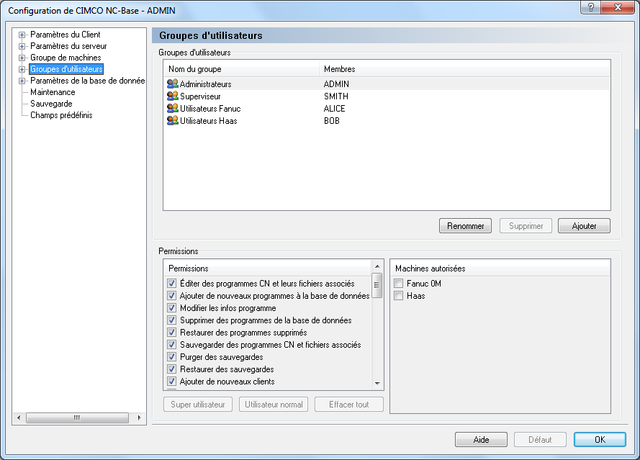Click the permissions list scroll down arrow

[377, 383]
